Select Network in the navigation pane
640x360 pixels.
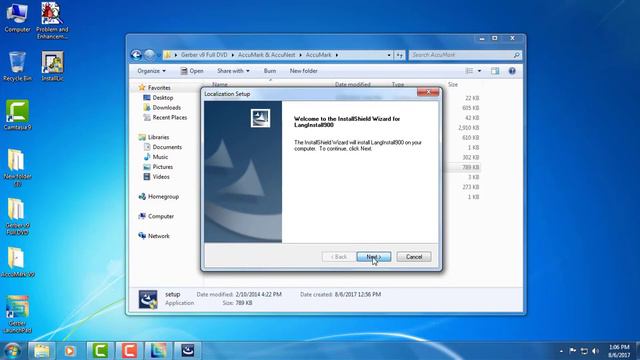pos(158,236)
